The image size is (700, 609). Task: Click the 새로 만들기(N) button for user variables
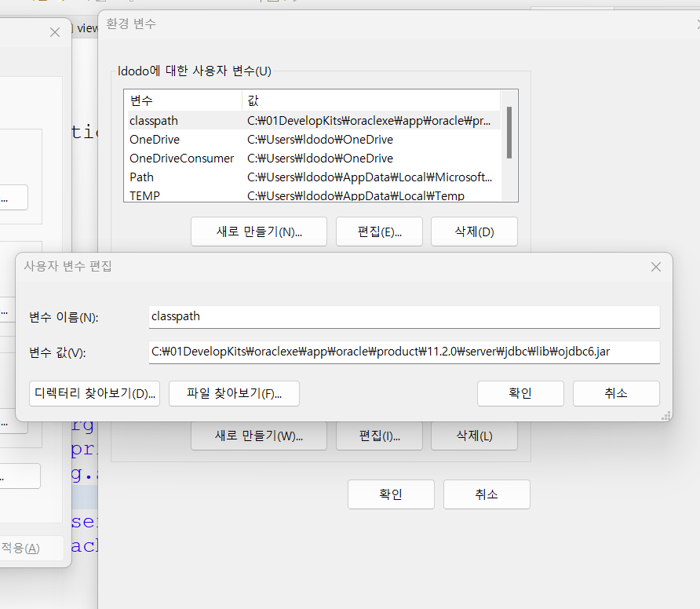[258, 231]
